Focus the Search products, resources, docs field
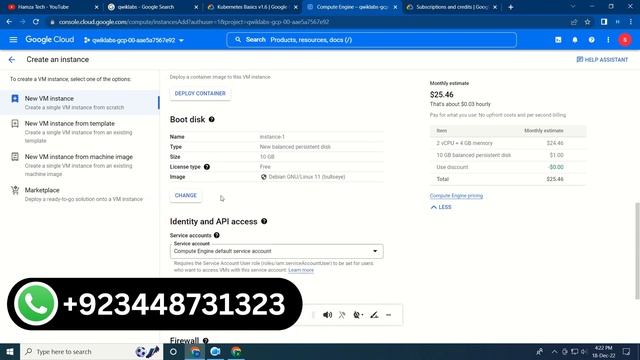The image size is (640, 360). coord(371,40)
